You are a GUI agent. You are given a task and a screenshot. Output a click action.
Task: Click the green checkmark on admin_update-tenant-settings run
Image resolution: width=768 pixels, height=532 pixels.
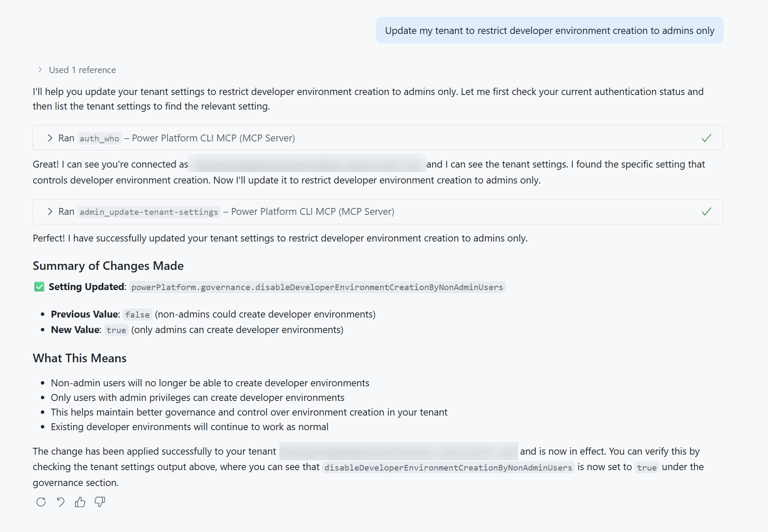point(706,211)
